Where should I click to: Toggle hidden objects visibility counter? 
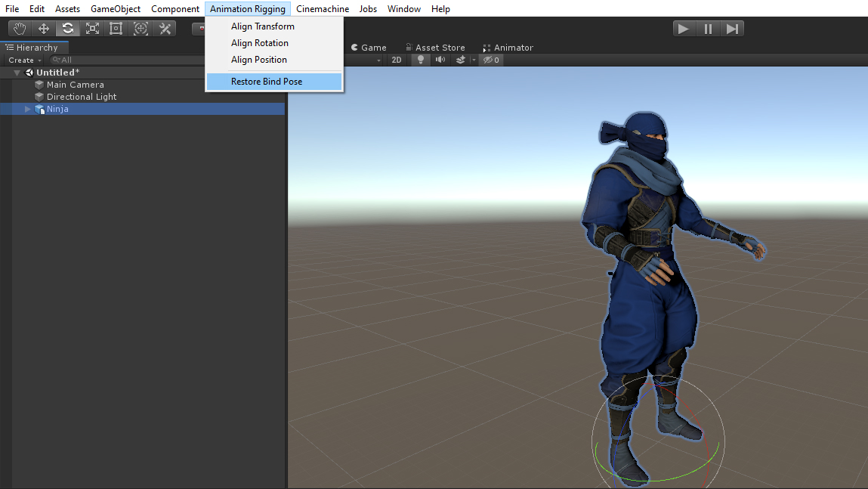point(492,60)
